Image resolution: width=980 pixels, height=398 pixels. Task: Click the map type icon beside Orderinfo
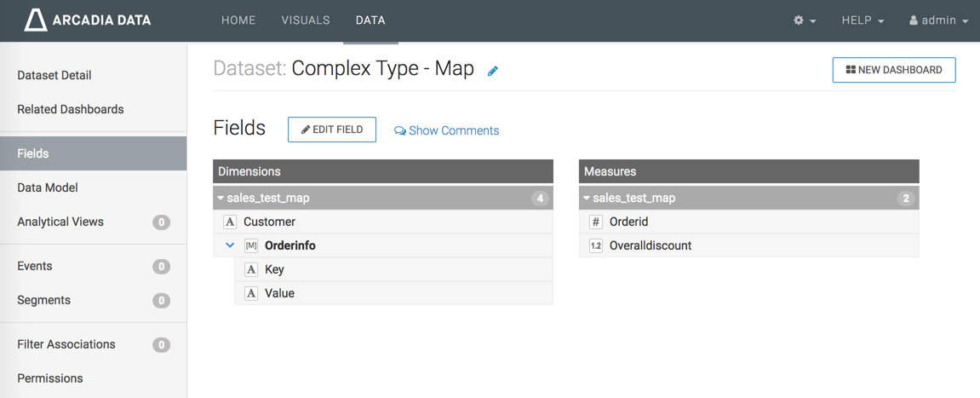click(251, 245)
